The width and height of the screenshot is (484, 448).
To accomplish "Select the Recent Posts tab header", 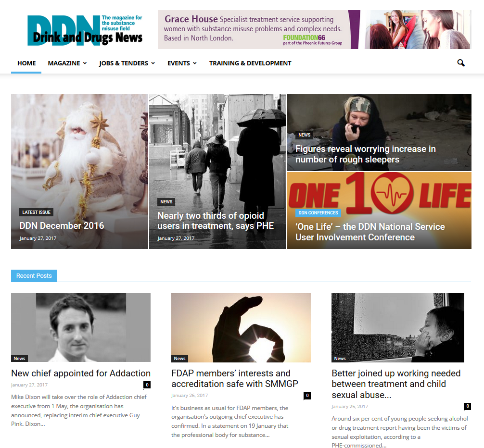I will click(34, 275).
